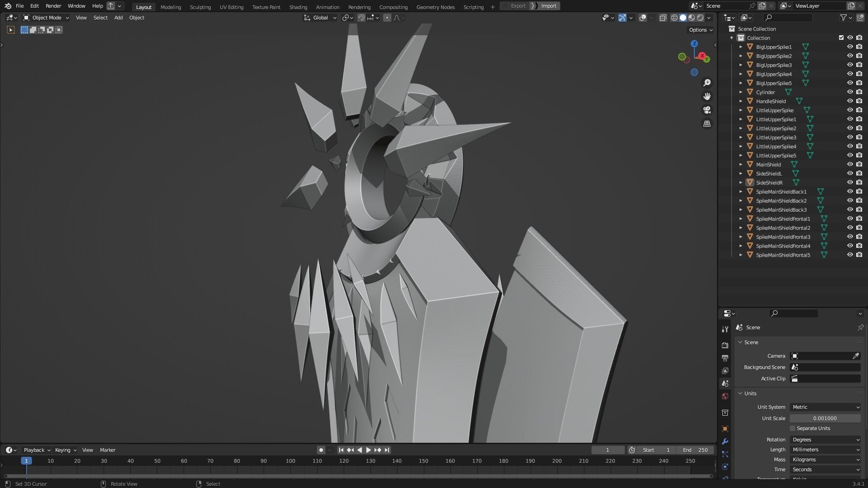Select rendered viewport shading mode
Screen dimensions: 868x488
click(x=700, y=18)
